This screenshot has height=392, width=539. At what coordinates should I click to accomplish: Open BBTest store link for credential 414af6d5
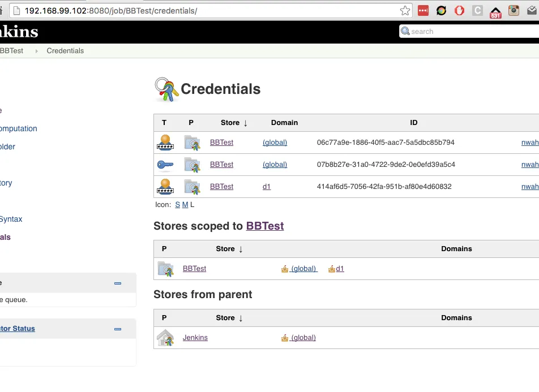pos(222,186)
